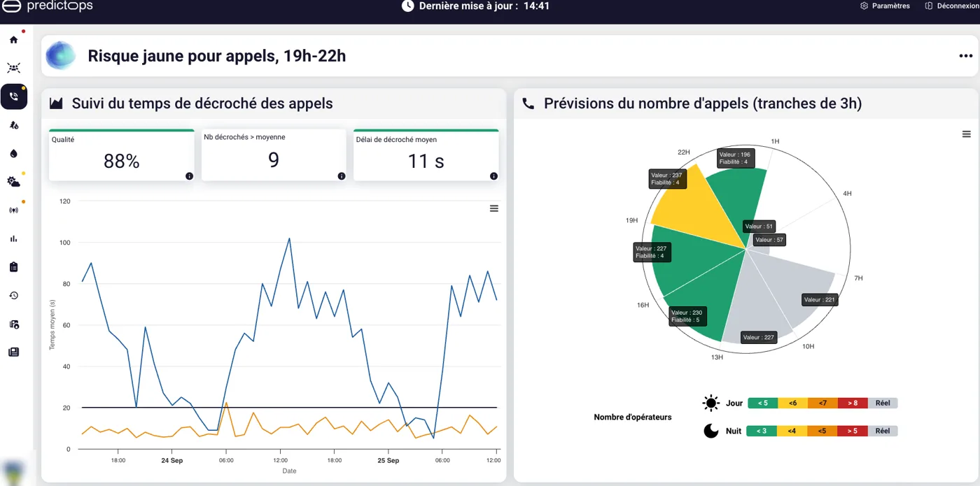
Task: Open the three-dot menu on risk banner
Action: (x=965, y=56)
